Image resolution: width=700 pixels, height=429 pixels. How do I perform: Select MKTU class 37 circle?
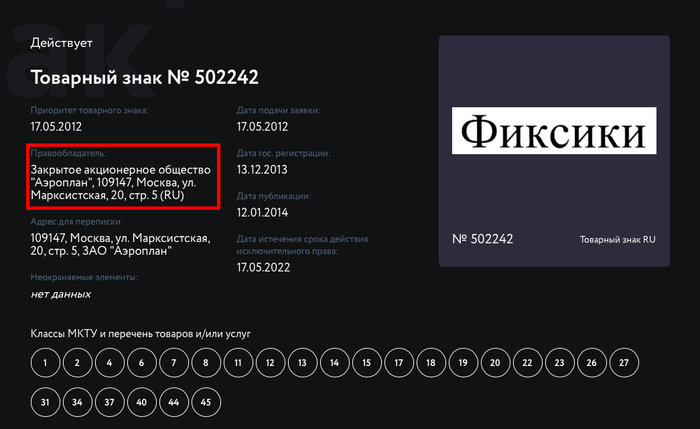[x=109, y=402]
